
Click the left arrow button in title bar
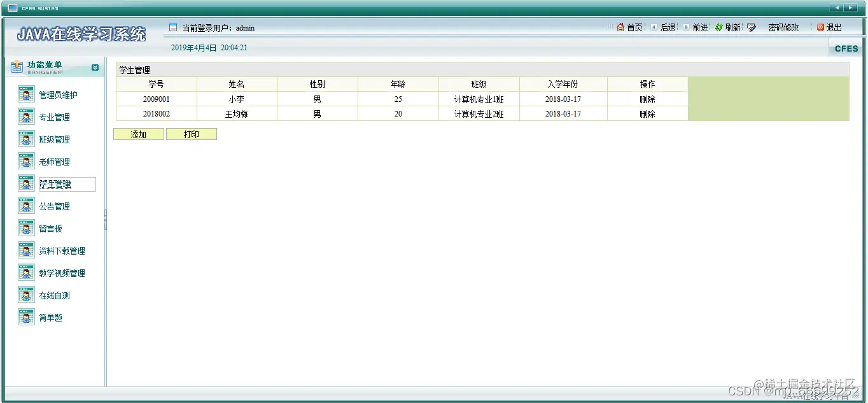[837, 8]
